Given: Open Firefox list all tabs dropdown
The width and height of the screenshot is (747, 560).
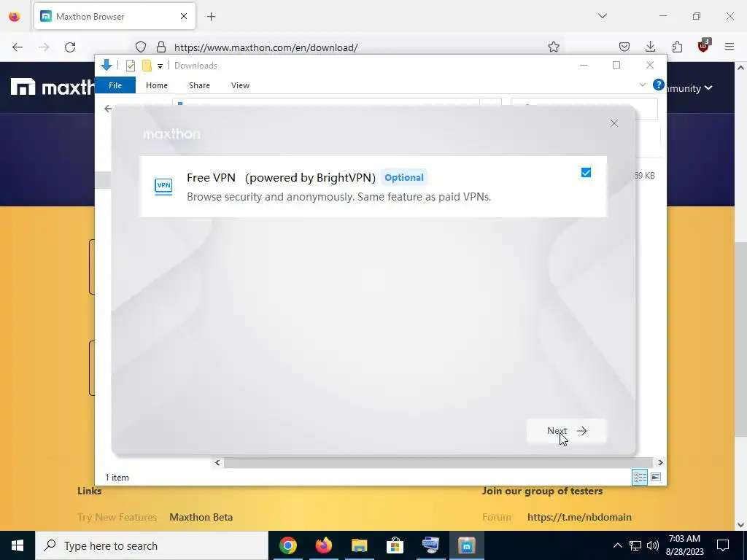Looking at the screenshot, I should pos(603,16).
